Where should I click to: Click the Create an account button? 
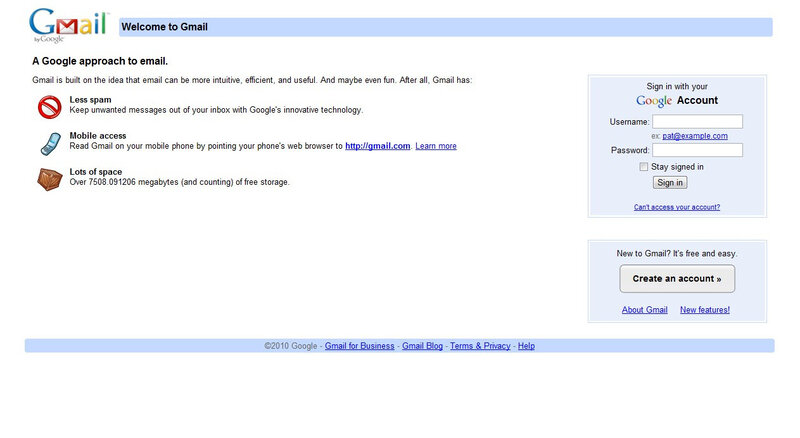(x=677, y=279)
